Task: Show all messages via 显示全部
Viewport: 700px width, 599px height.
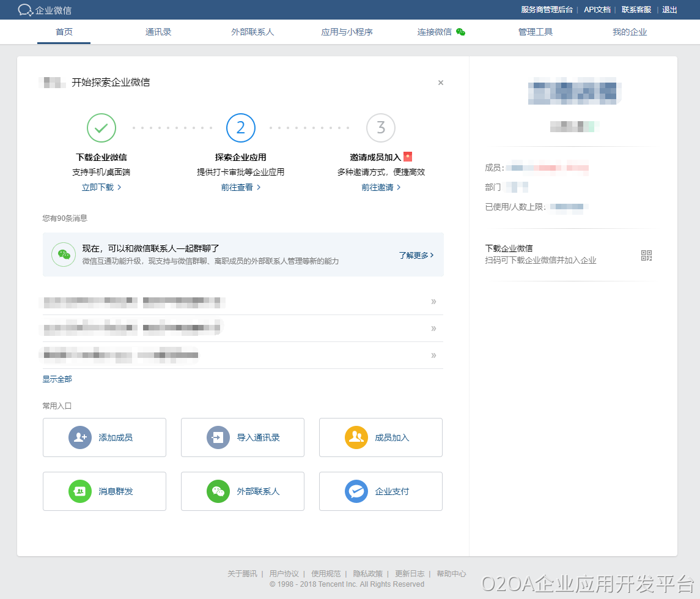Action: pos(57,379)
